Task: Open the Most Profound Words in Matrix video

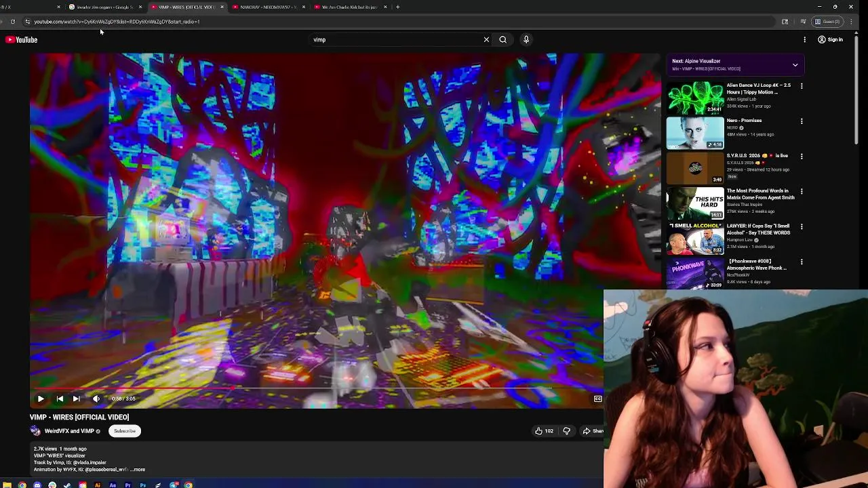Action: 760,194
